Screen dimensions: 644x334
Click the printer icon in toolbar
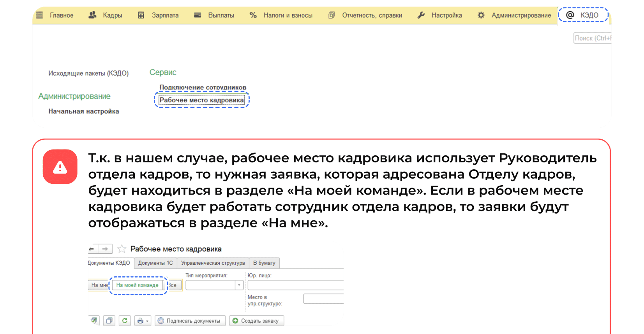pyautogui.click(x=140, y=321)
